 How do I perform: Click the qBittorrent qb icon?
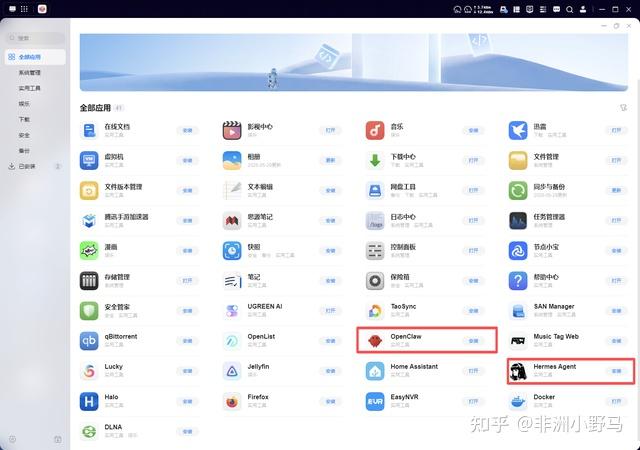click(89, 341)
